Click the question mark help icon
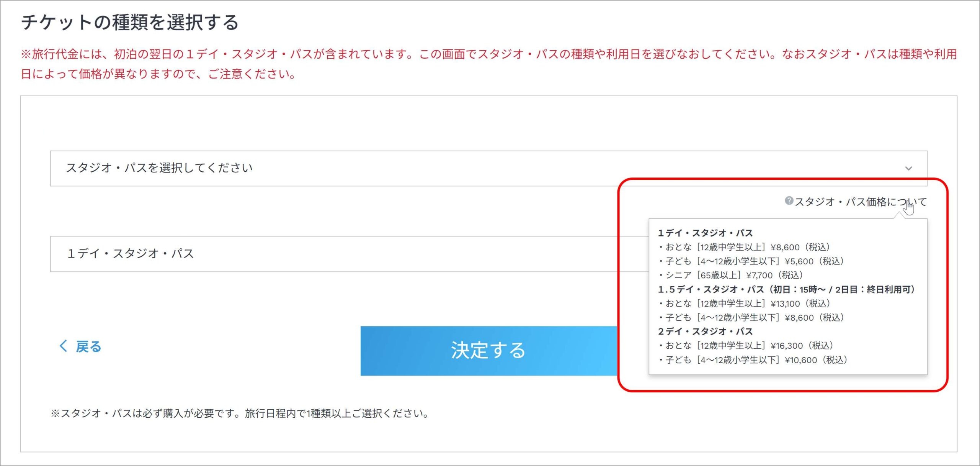980x466 pixels. pyautogui.click(x=789, y=201)
